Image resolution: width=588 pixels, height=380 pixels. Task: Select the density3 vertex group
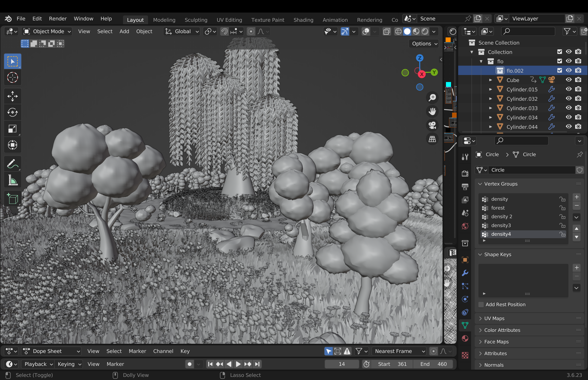pos(501,225)
